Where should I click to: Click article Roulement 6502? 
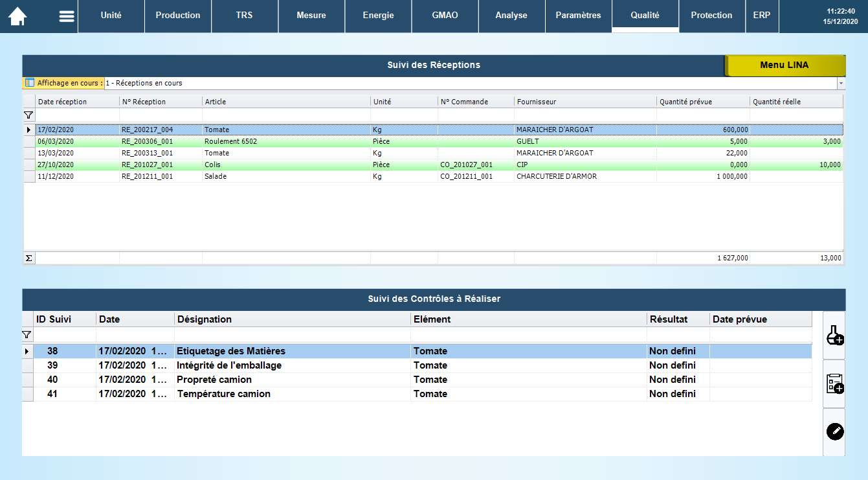point(230,141)
